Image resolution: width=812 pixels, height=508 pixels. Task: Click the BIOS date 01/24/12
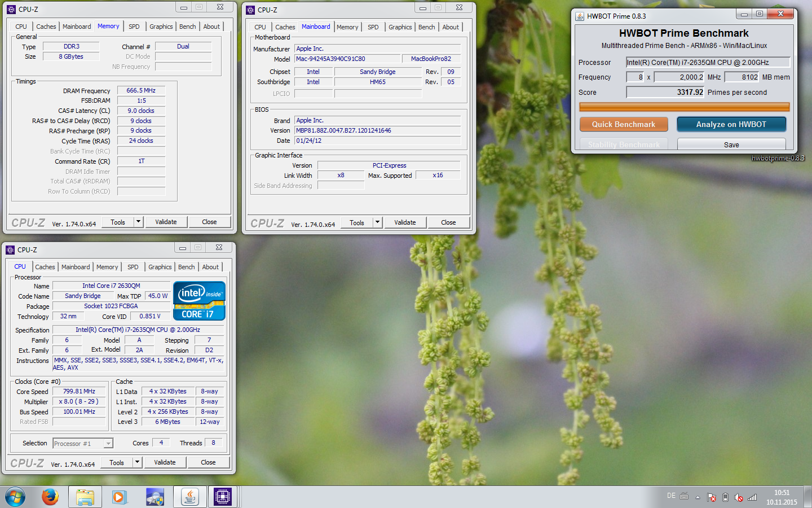coord(377,141)
